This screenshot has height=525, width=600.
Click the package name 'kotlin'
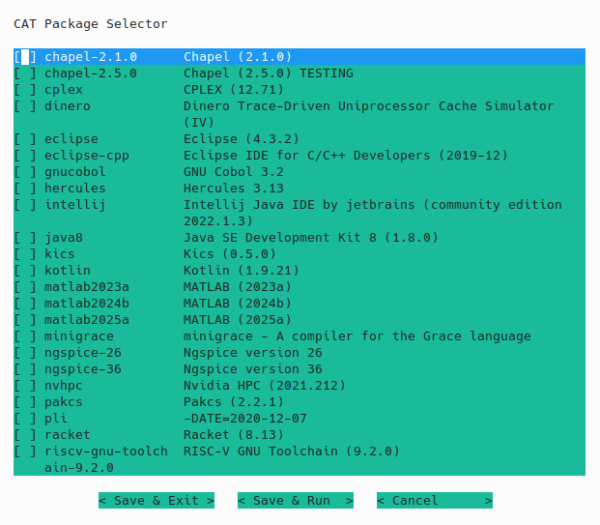(67, 271)
